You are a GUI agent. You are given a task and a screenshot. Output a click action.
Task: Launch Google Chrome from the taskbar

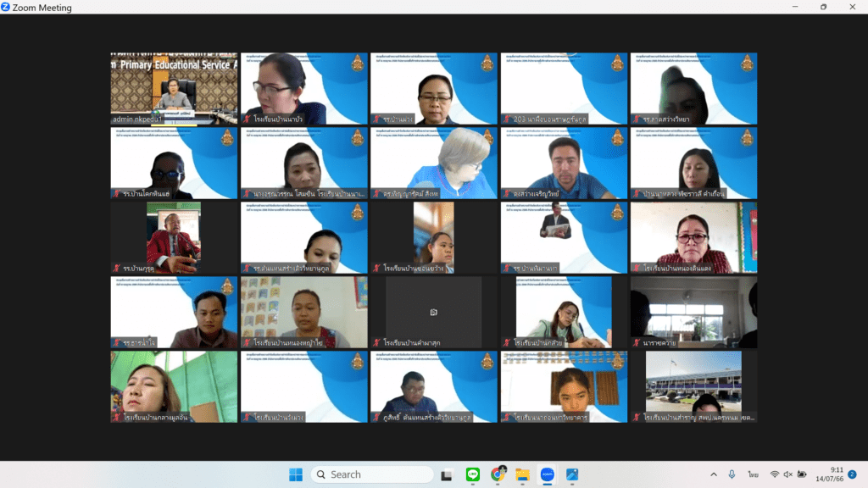[x=498, y=474]
